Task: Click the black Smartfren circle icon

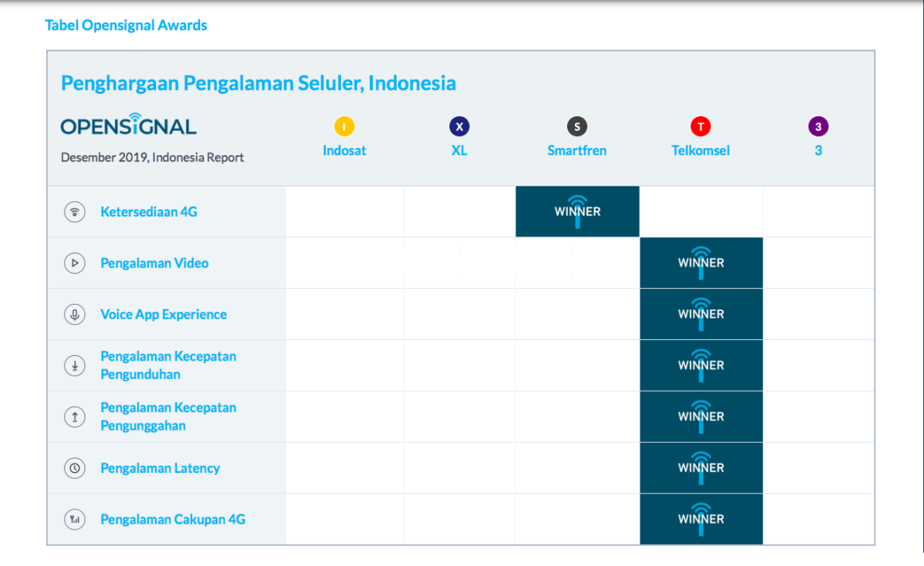Action: pos(577,125)
